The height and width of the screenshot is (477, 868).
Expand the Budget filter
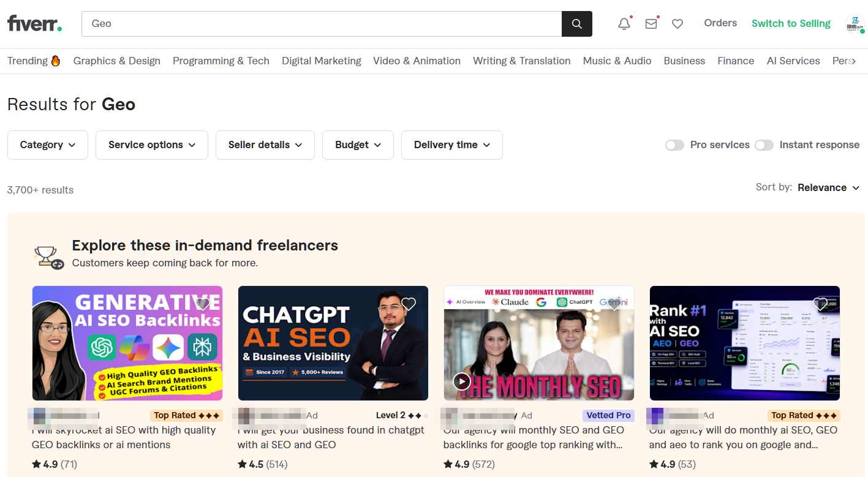coord(358,145)
